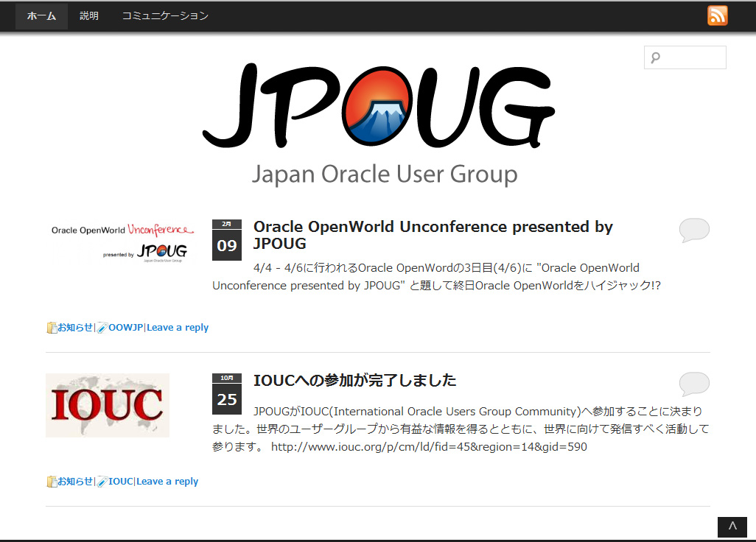Click the 2月 09 date badge
Viewport: 756px width, 542px height.
pyautogui.click(x=227, y=240)
